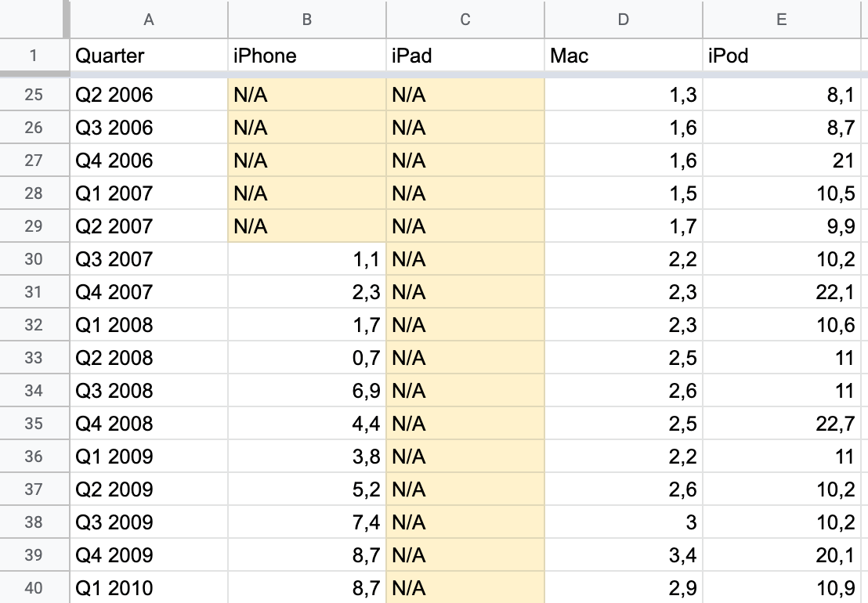Select column A header
The image size is (868, 603).
coord(149,20)
